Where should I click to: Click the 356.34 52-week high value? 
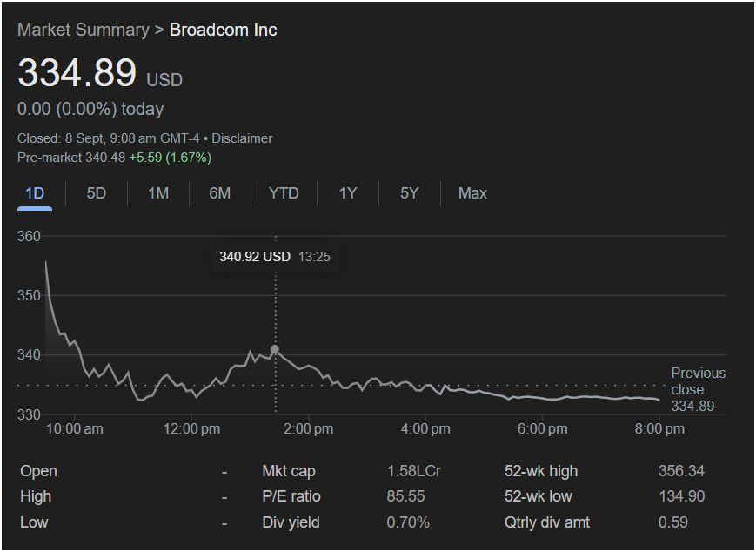pos(682,471)
